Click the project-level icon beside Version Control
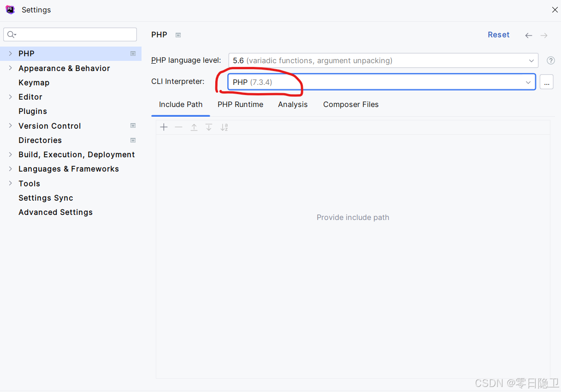The width and height of the screenshot is (561, 392). click(133, 125)
